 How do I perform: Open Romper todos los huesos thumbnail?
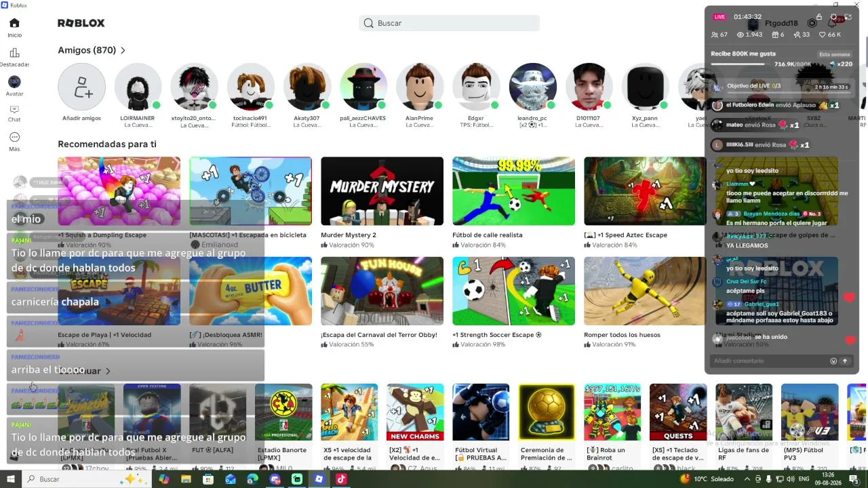[645, 291]
